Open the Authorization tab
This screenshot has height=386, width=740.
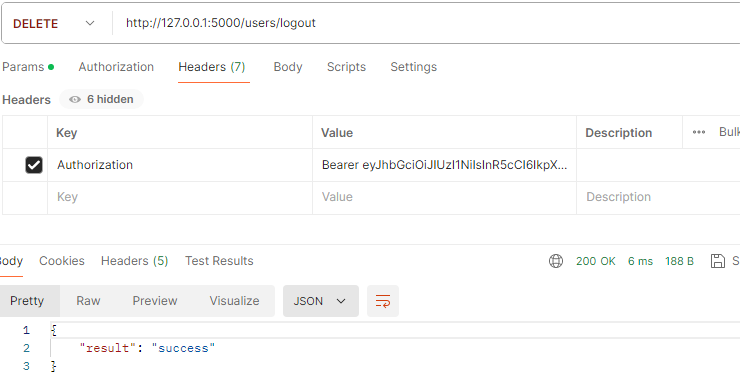(116, 67)
